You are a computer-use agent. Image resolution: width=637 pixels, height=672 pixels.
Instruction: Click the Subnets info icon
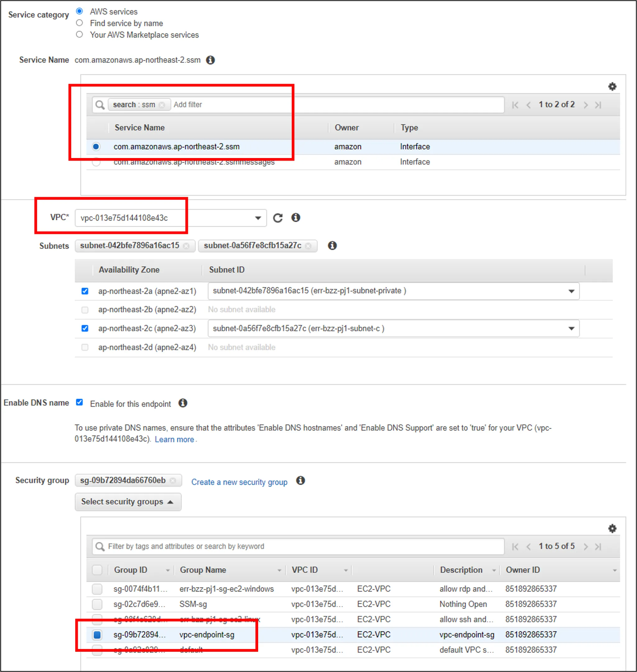tap(332, 245)
